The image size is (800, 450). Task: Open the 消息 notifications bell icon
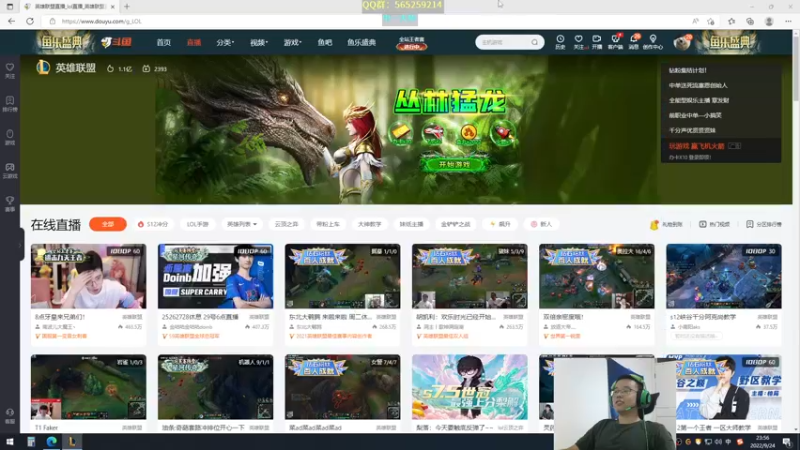click(634, 42)
